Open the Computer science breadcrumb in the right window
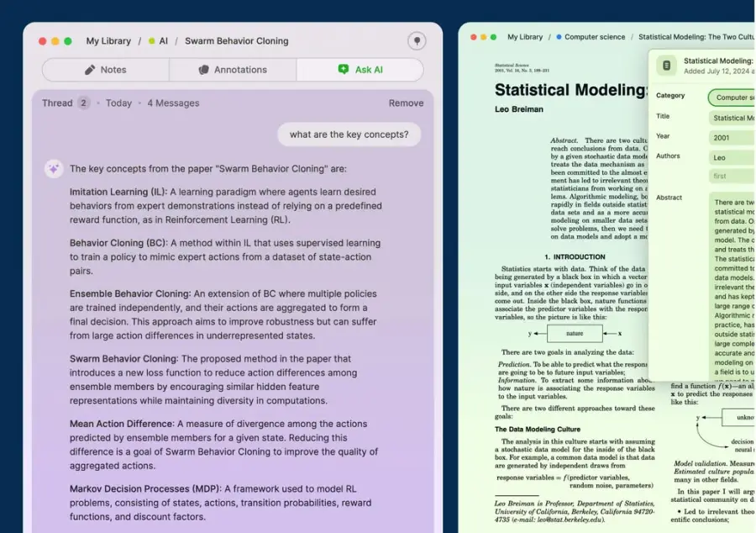 tap(595, 37)
